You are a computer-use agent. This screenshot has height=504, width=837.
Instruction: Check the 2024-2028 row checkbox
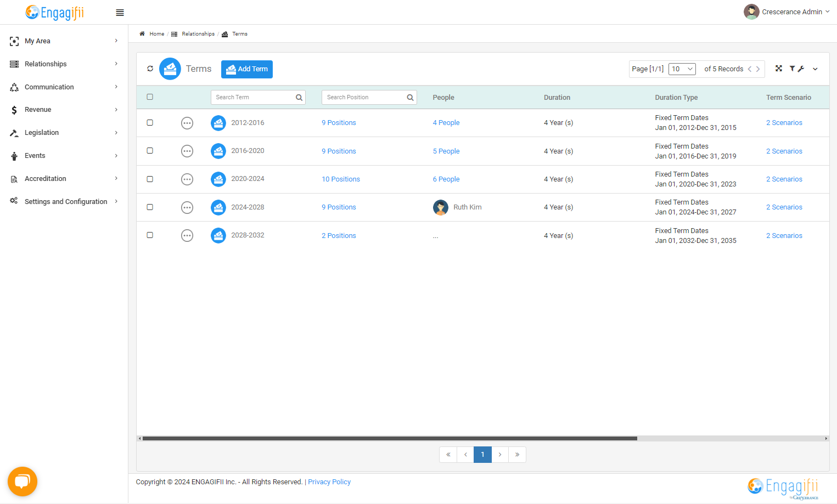coord(150,207)
